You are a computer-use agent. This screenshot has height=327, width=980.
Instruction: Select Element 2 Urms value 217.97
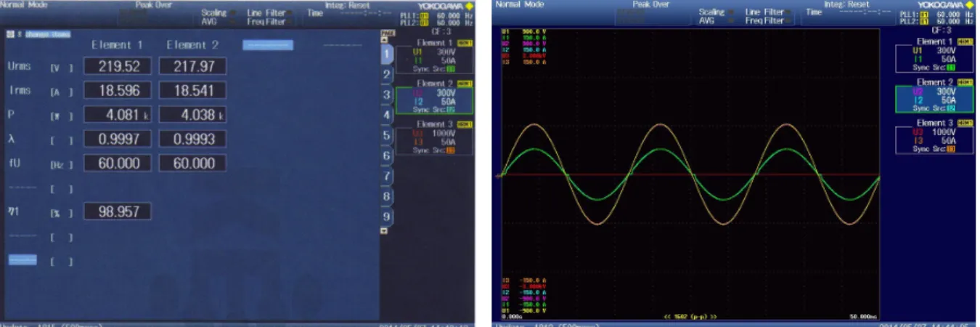[192, 66]
